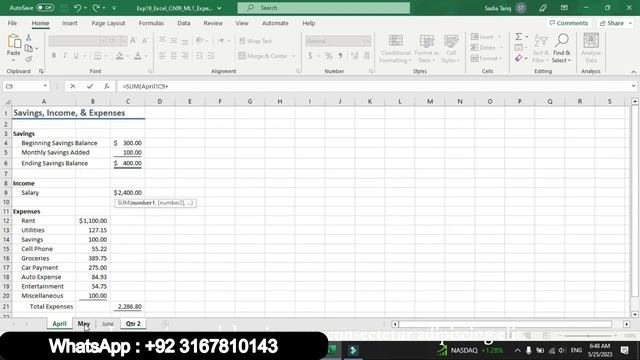
Task: Click the microphone icon in system tray
Action: tap(529, 350)
